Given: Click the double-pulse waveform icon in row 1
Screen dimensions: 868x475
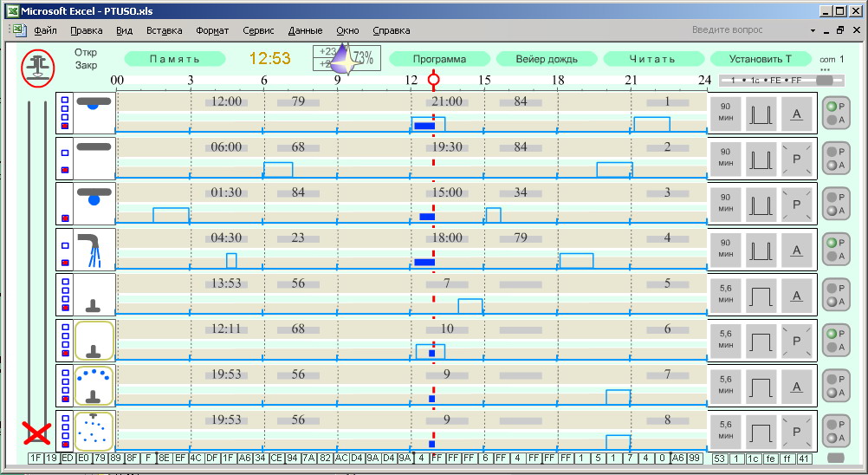Looking at the screenshot, I should tap(761, 114).
